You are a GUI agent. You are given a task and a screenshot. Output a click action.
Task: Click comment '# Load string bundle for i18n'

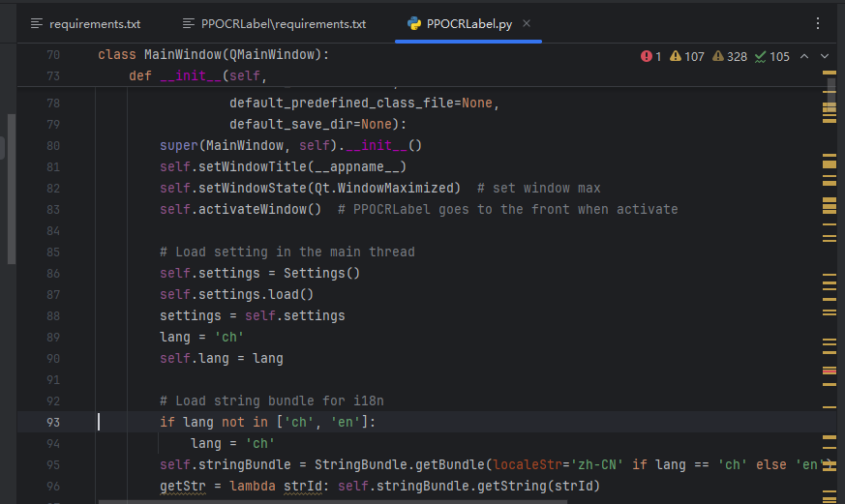272,401
